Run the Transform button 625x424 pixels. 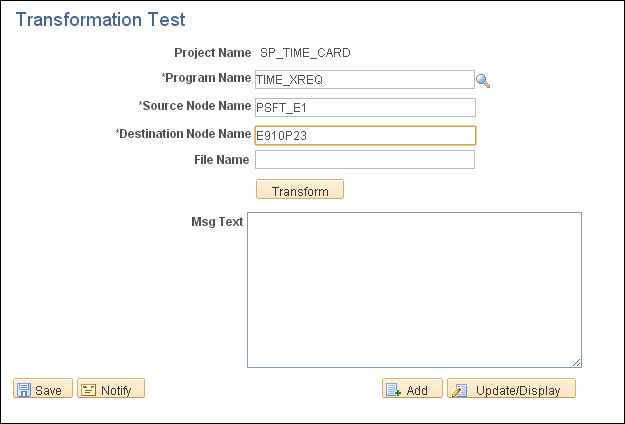pos(300,189)
